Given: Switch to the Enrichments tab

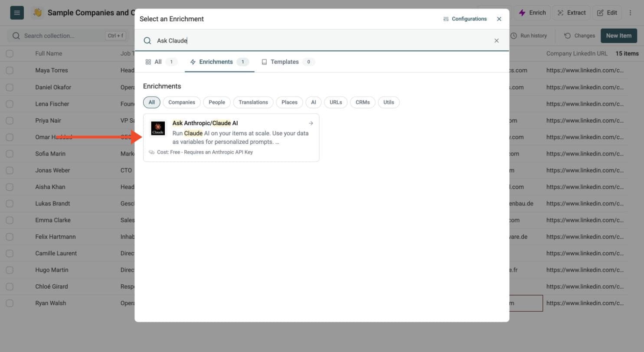Looking at the screenshot, I should (x=219, y=62).
